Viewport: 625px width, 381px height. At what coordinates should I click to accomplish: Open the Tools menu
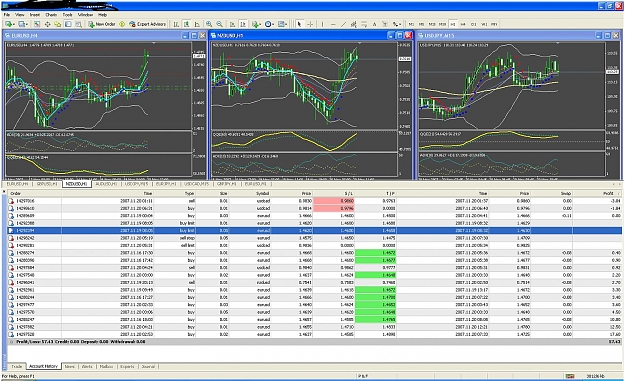click(x=67, y=15)
